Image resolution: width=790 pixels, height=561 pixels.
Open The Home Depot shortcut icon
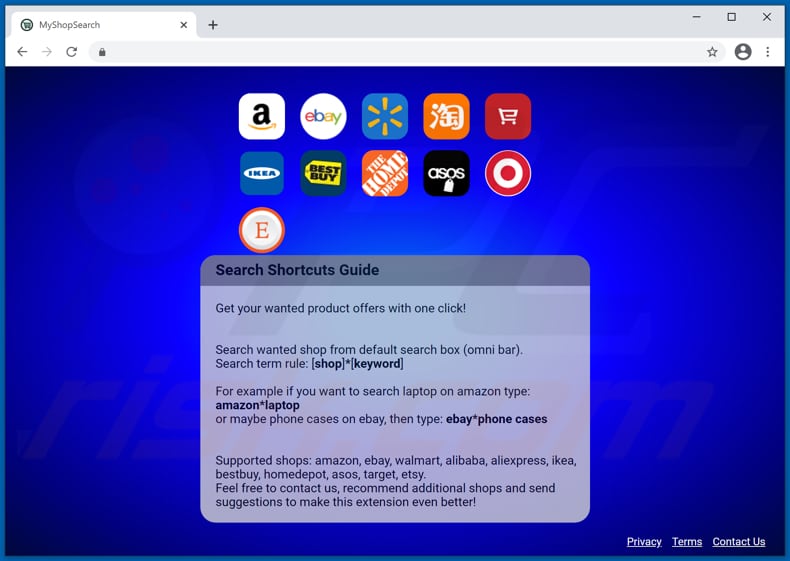(385, 173)
